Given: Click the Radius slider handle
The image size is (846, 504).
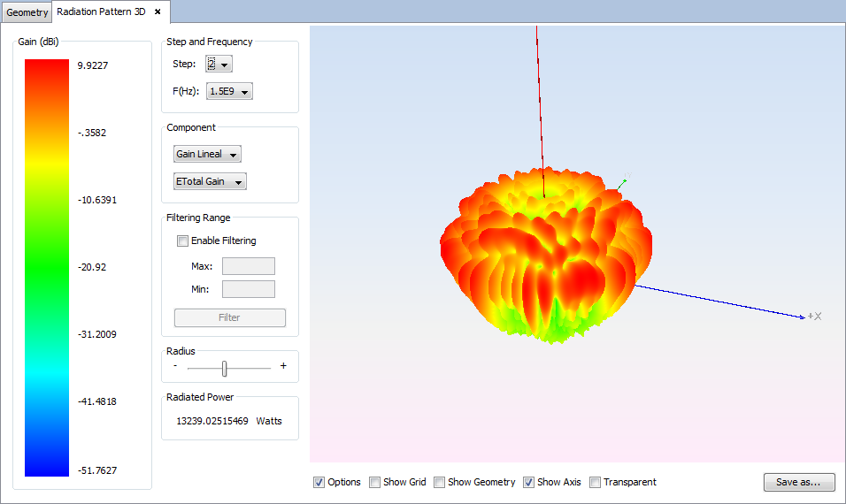Looking at the screenshot, I should click(x=225, y=368).
